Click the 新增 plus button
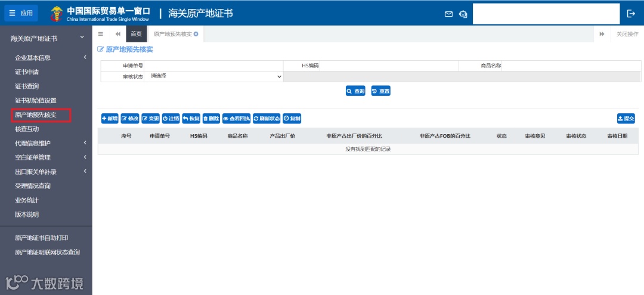644x295 pixels. (x=110, y=119)
